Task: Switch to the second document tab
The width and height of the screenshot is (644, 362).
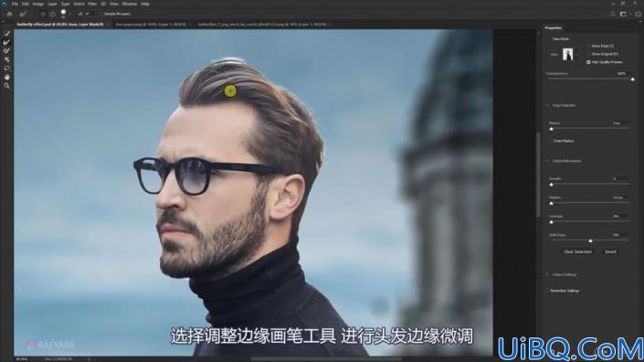Action: [x=151, y=25]
